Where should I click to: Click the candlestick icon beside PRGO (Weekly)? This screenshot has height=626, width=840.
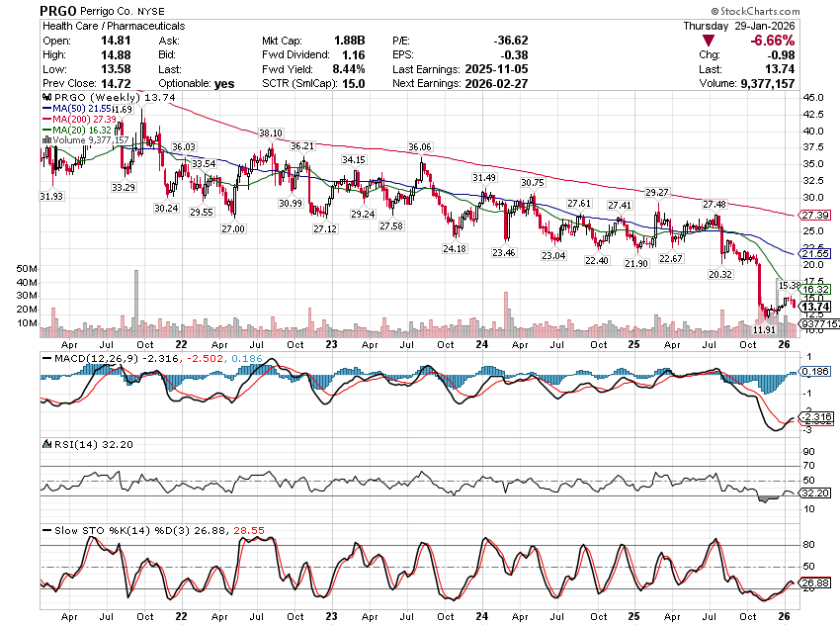click(45, 97)
